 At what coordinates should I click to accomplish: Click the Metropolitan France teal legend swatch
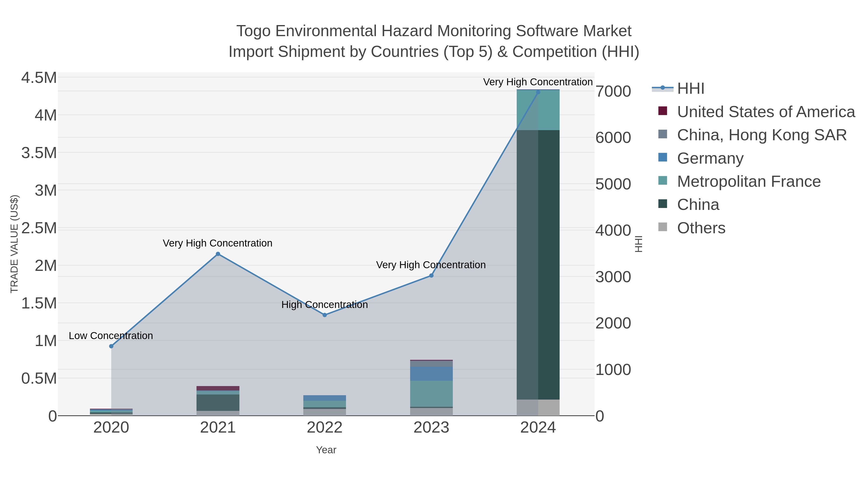coord(663,180)
